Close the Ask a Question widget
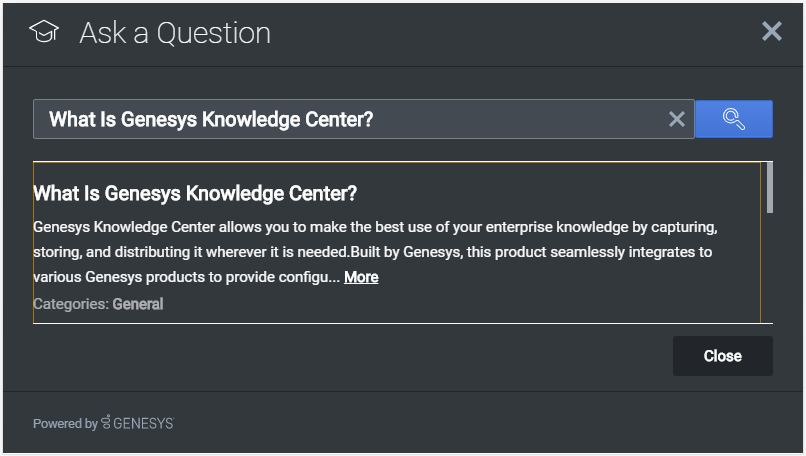 pos(771,32)
